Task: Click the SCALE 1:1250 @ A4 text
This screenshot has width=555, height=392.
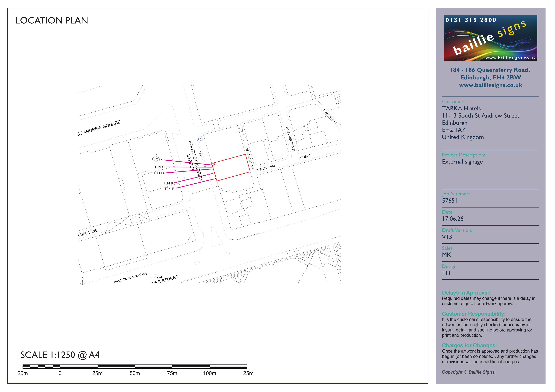Action: click(x=60, y=355)
